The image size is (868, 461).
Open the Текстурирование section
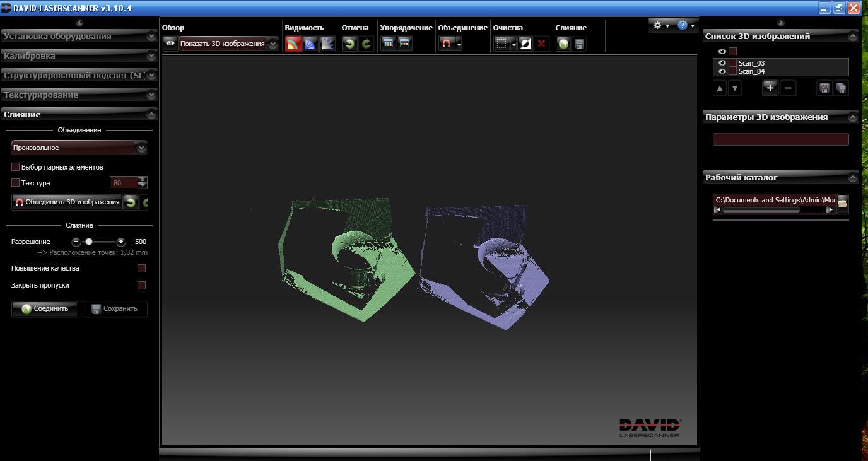pyautogui.click(x=79, y=95)
